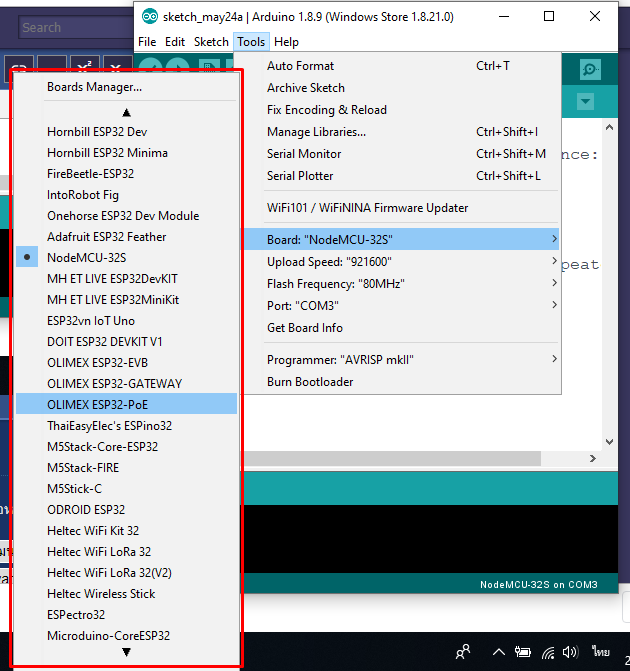Open the tab dropdown arrow below Serial Monitor icon
Viewport: 630px width, 671px height.
coord(585,102)
